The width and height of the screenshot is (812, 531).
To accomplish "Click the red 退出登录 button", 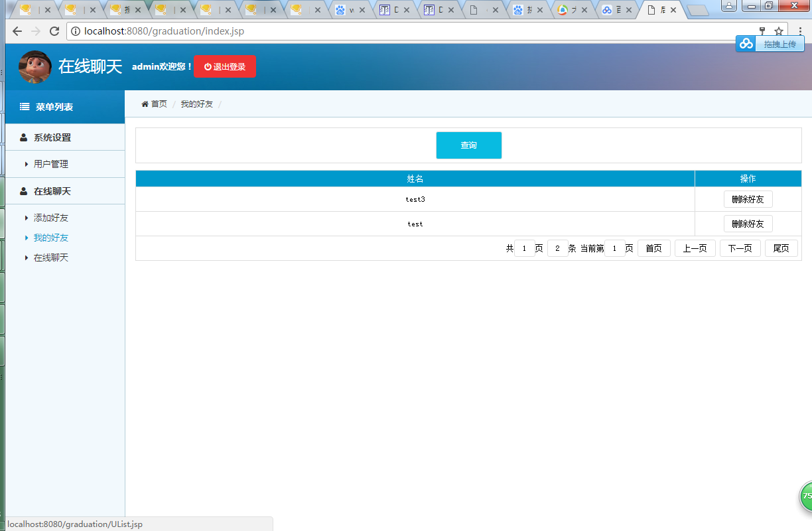I will click(x=225, y=67).
